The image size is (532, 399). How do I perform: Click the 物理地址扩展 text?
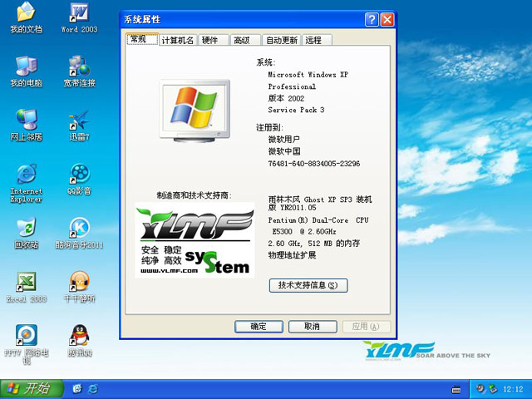click(292, 255)
